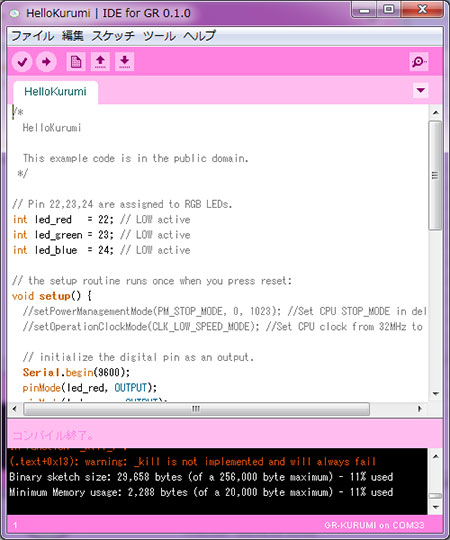The image size is (450, 540).
Task: Click 'GR-KURUMI on COM33' status text
Action: click(374, 525)
